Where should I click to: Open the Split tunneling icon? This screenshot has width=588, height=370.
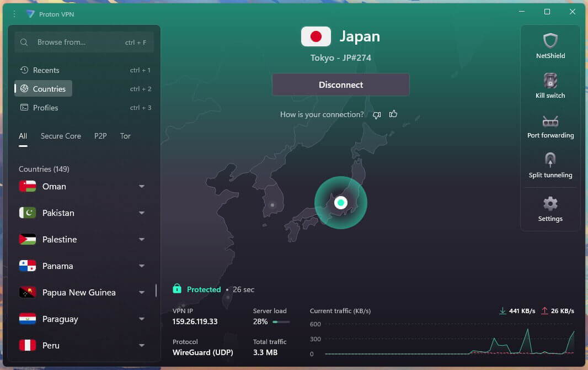550,160
